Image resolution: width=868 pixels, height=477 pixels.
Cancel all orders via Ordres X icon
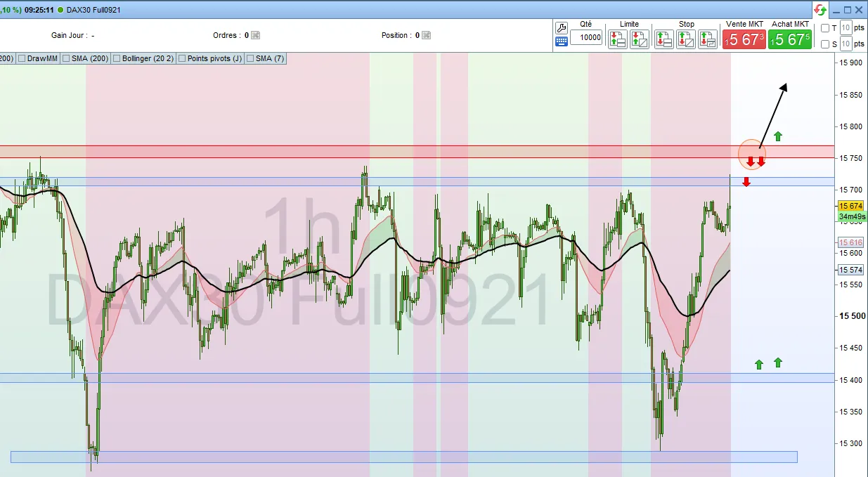[x=255, y=35]
